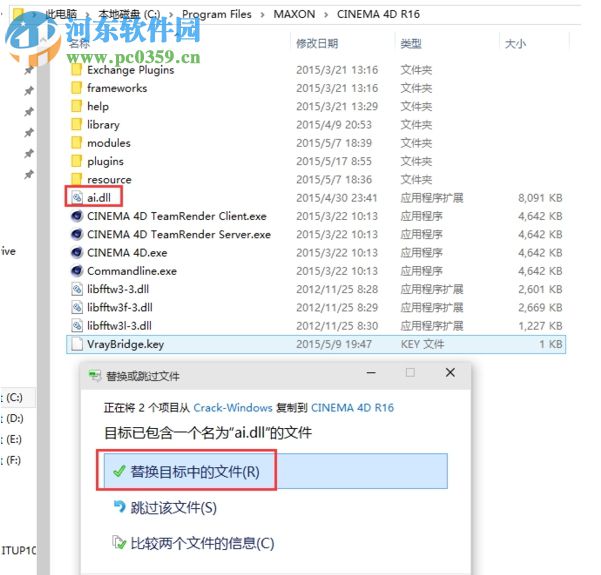Click the date 2015/5/9 19:47
The width and height of the screenshot is (601, 575).
pyautogui.click(x=334, y=344)
